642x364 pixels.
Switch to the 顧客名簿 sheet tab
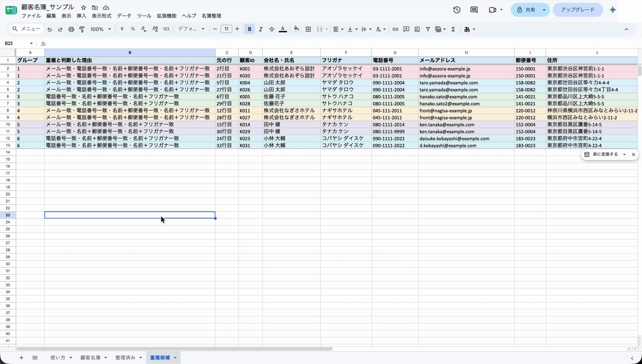(x=90, y=358)
